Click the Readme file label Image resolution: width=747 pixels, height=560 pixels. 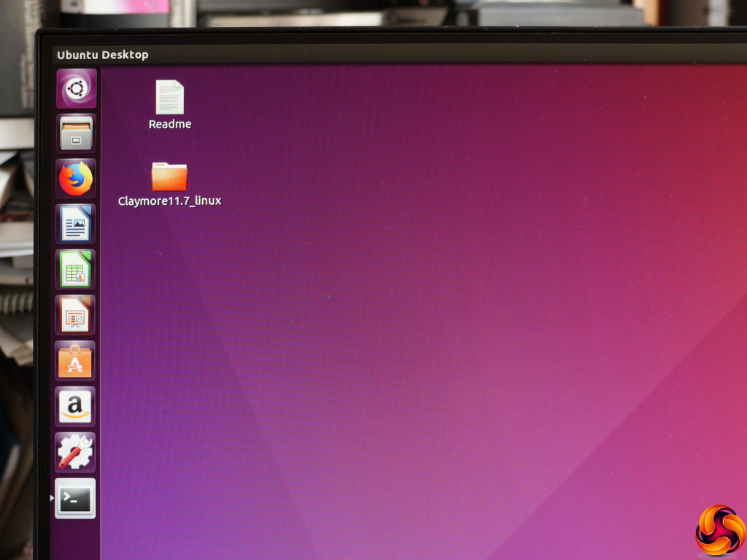(x=170, y=124)
